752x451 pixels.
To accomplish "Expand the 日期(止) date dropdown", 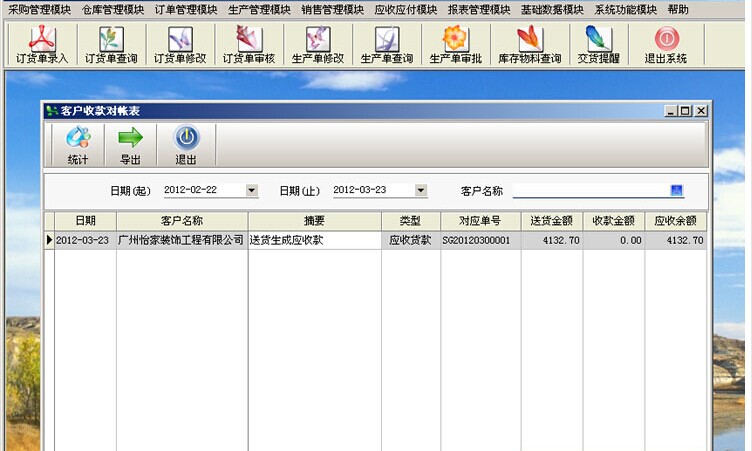I will click(421, 190).
